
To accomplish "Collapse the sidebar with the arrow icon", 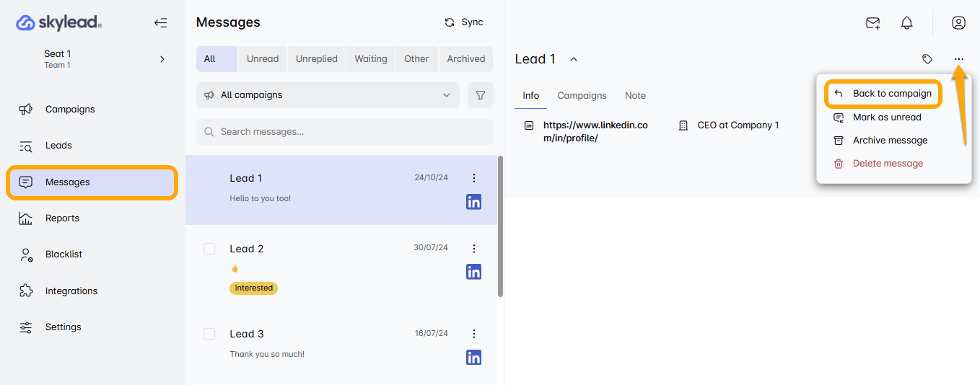I will (x=160, y=23).
